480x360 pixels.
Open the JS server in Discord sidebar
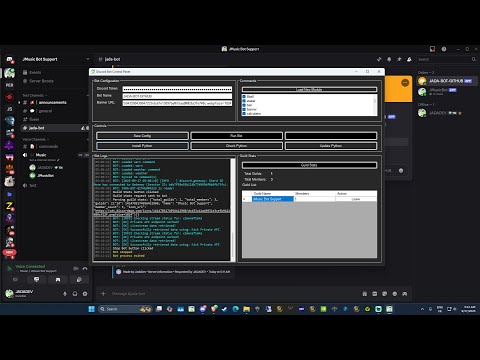(x=9, y=109)
